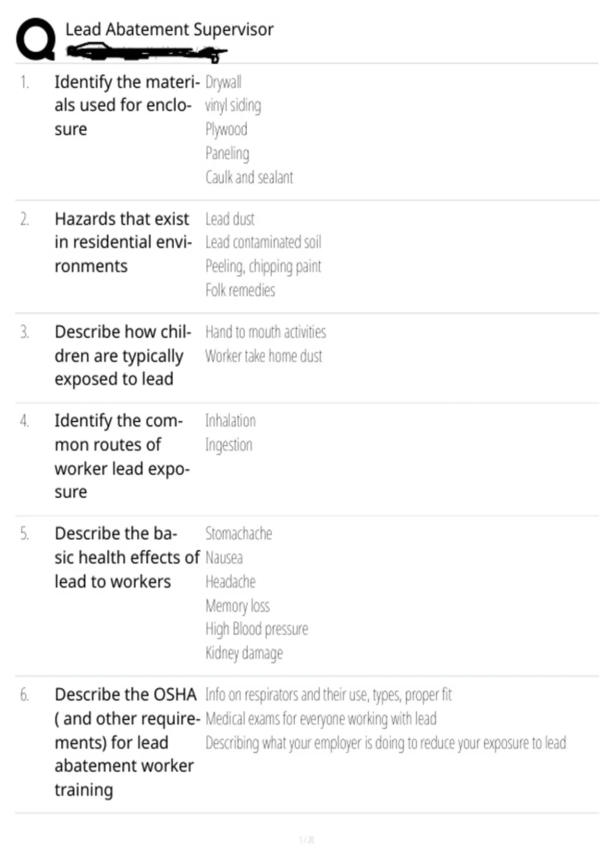Click the 'Inhalation' answer

tap(230, 421)
